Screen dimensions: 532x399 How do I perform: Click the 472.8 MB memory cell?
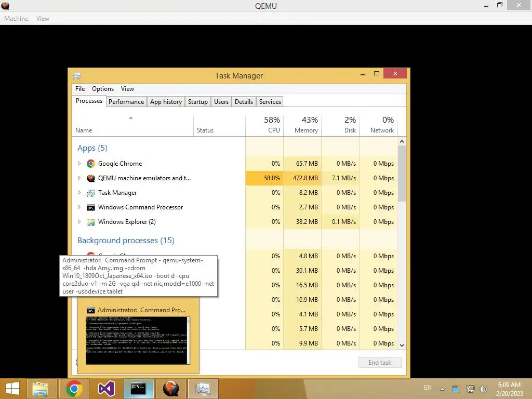click(x=302, y=178)
